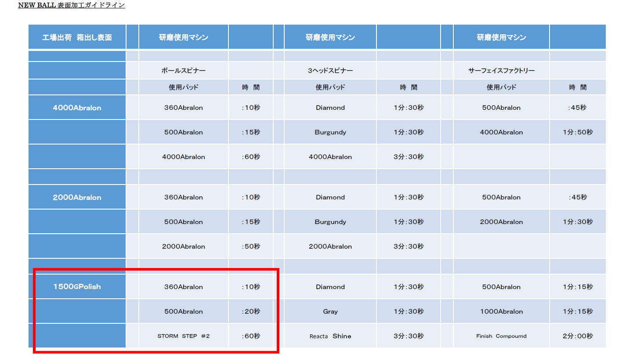This screenshot has height=362, width=644.
Task: Select the サーフェイスファクトリー cell
Action: tap(501, 70)
